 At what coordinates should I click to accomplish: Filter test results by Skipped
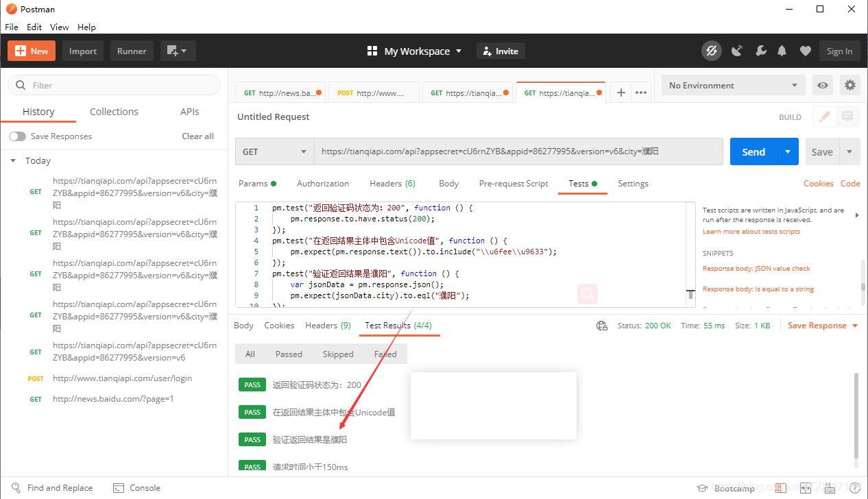(x=338, y=354)
